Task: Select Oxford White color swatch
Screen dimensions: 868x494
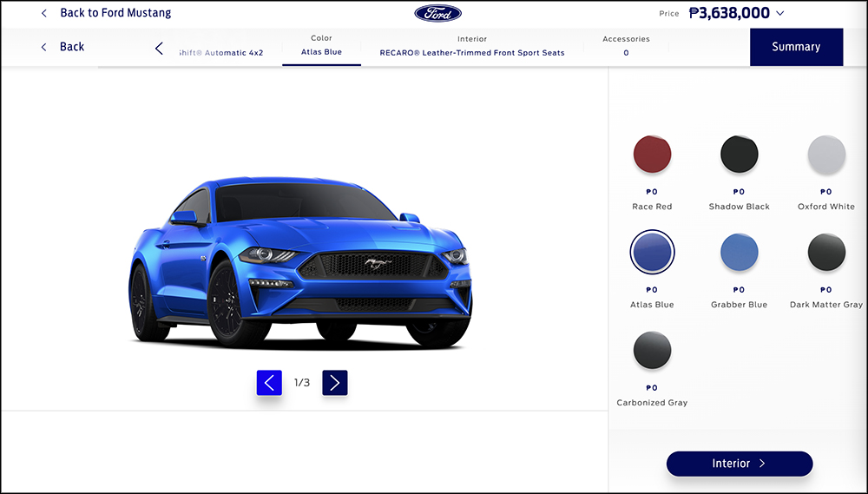Action: (826, 154)
